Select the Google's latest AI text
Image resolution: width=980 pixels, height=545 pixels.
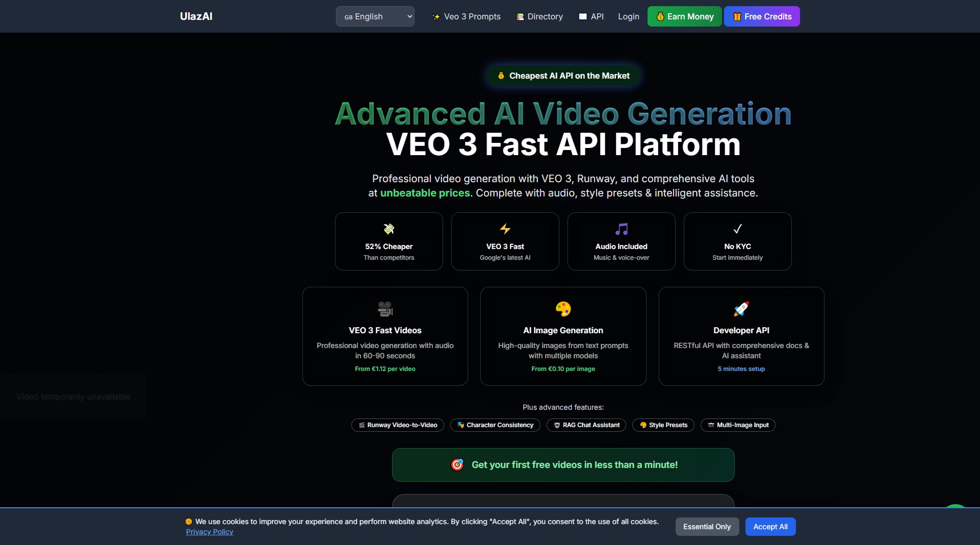(x=505, y=258)
